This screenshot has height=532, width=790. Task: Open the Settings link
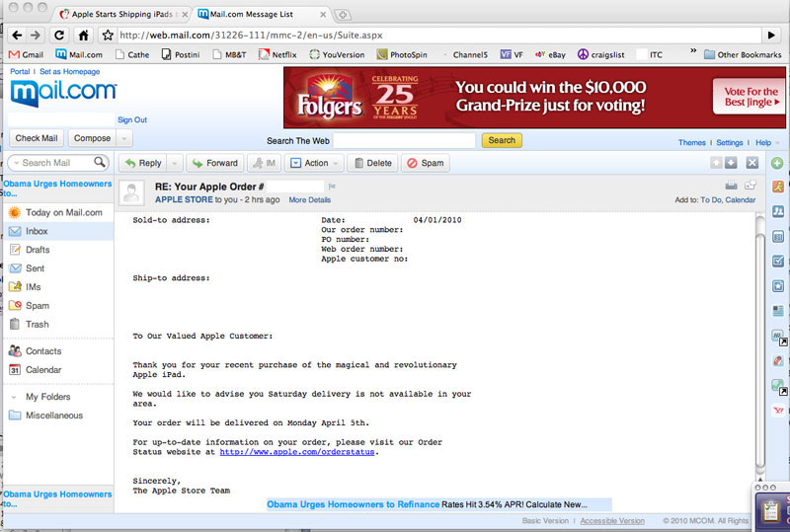[730, 142]
